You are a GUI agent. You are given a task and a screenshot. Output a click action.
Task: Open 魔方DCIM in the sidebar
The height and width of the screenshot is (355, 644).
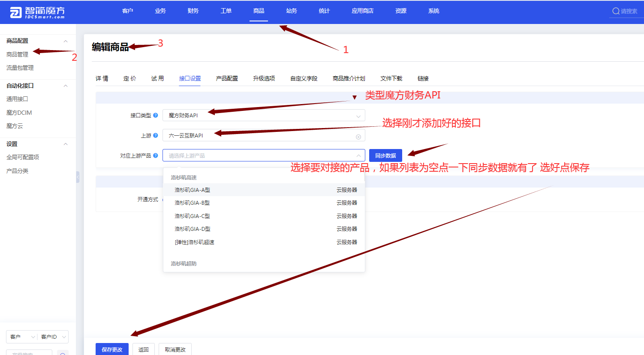tap(19, 113)
